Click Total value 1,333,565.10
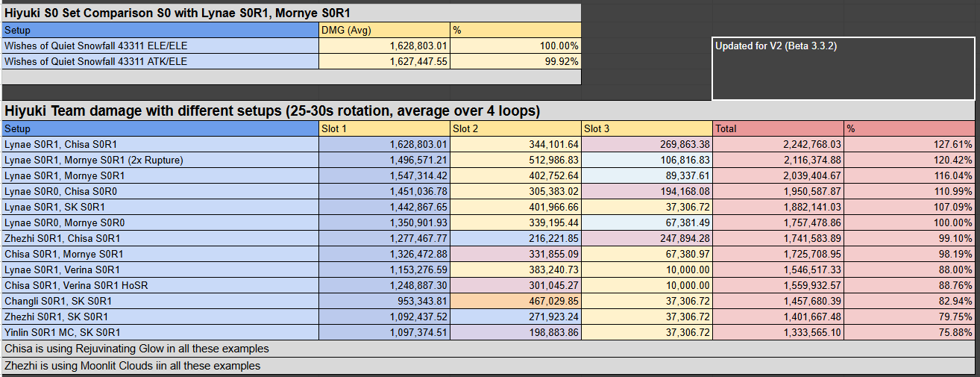The width and height of the screenshot is (980, 377). (778, 332)
